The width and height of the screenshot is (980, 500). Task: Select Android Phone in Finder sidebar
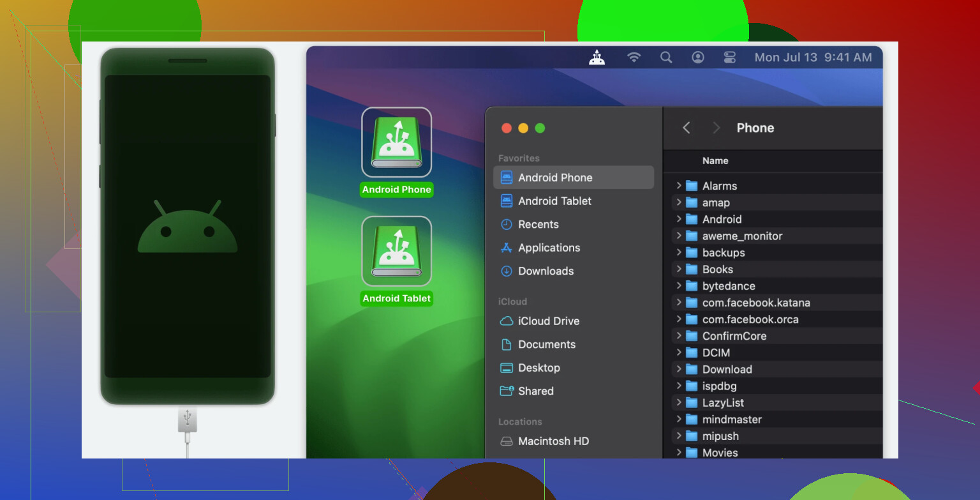click(574, 178)
